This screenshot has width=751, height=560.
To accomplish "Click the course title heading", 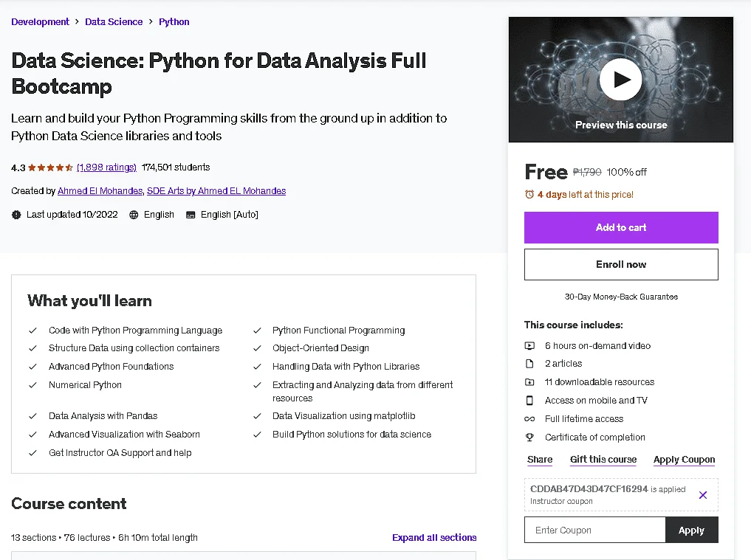I will pyautogui.click(x=219, y=73).
